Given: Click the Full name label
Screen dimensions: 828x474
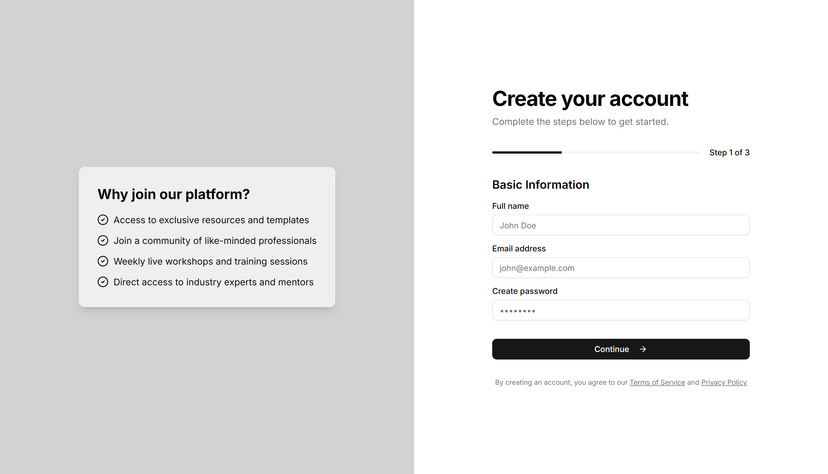Looking at the screenshot, I should coord(510,206).
